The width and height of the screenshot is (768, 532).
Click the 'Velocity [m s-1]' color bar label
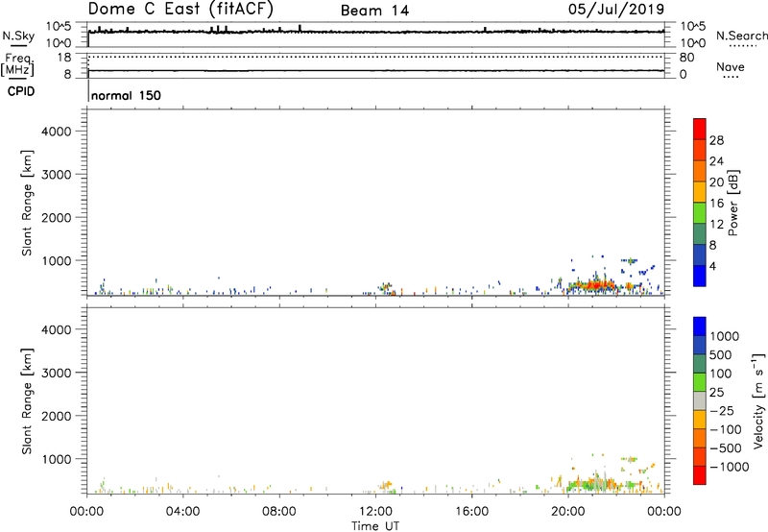(758, 400)
